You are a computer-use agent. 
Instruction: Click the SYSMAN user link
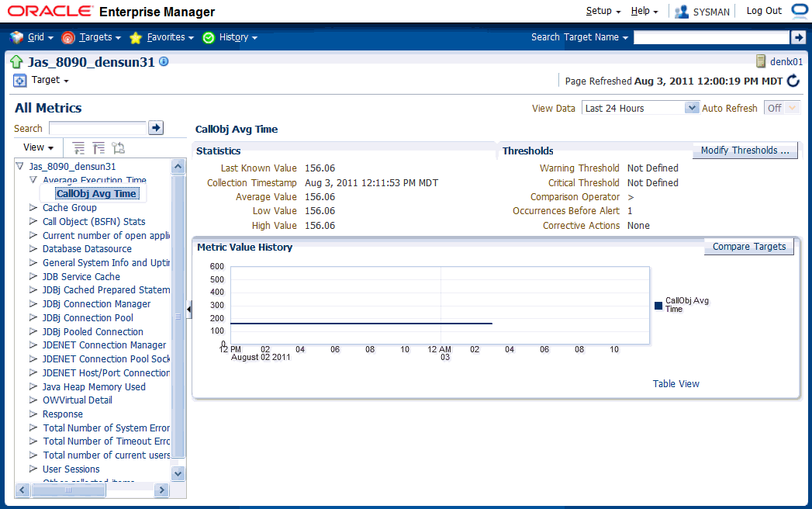click(711, 12)
